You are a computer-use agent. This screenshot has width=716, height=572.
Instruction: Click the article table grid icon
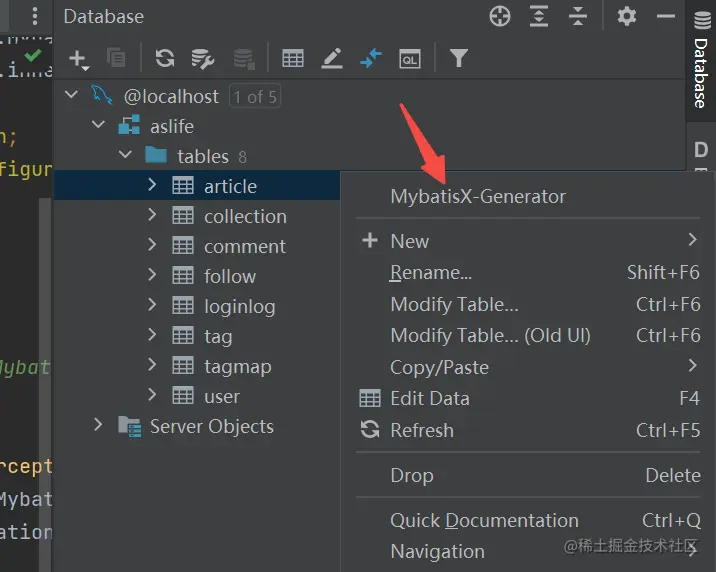[x=183, y=186]
